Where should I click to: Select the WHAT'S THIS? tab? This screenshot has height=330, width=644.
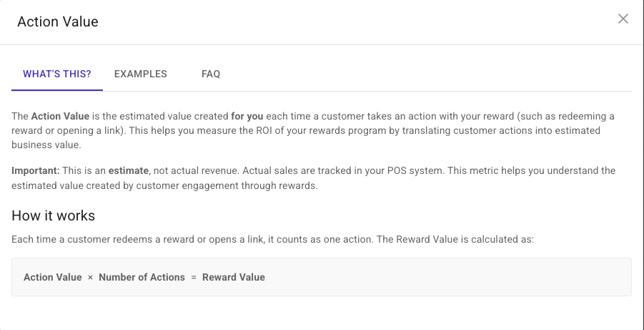pyautogui.click(x=57, y=74)
